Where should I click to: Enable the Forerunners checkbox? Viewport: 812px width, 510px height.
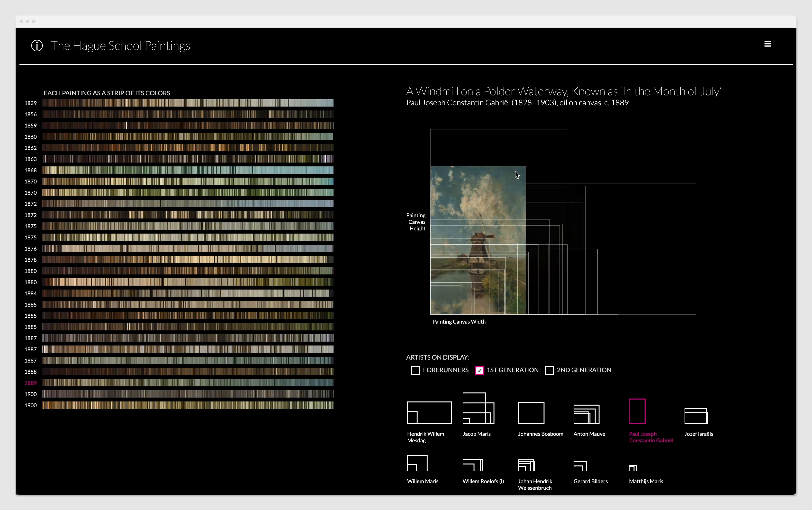[415, 370]
